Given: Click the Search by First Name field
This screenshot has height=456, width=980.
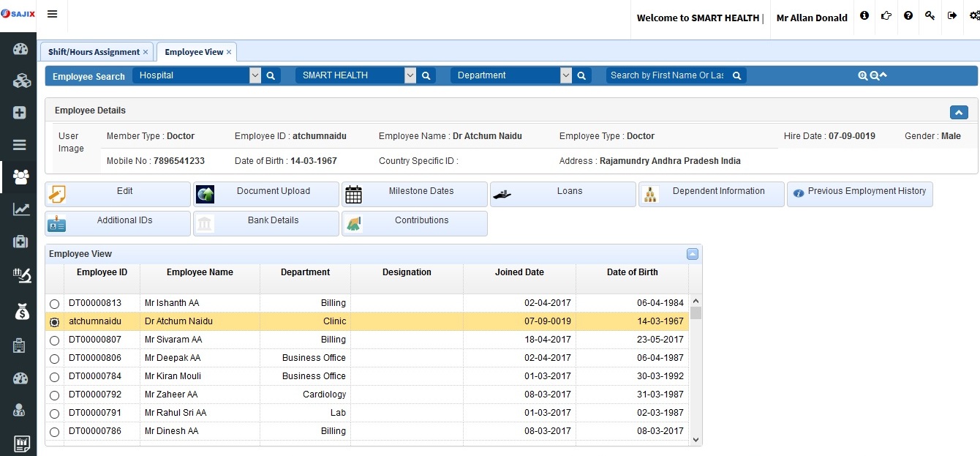Looking at the screenshot, I should pyautogui.click(x=667, y=75).
